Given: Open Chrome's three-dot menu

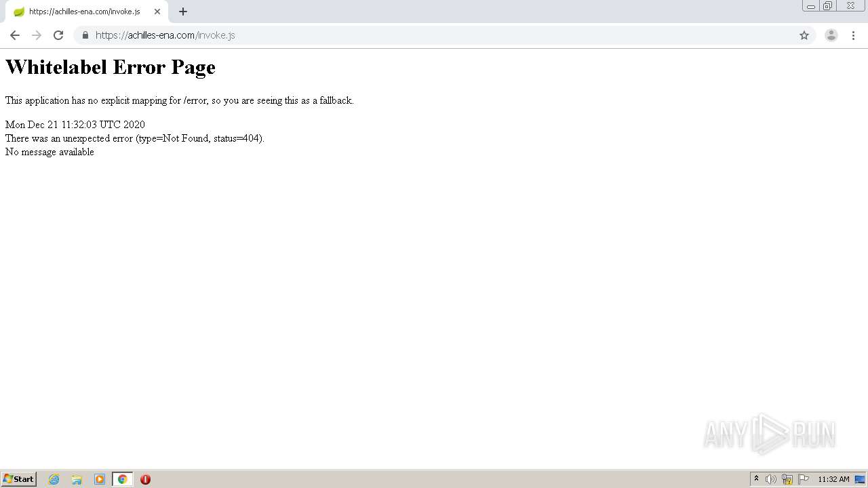Looking at the screenshot, I should click(853, 35).
